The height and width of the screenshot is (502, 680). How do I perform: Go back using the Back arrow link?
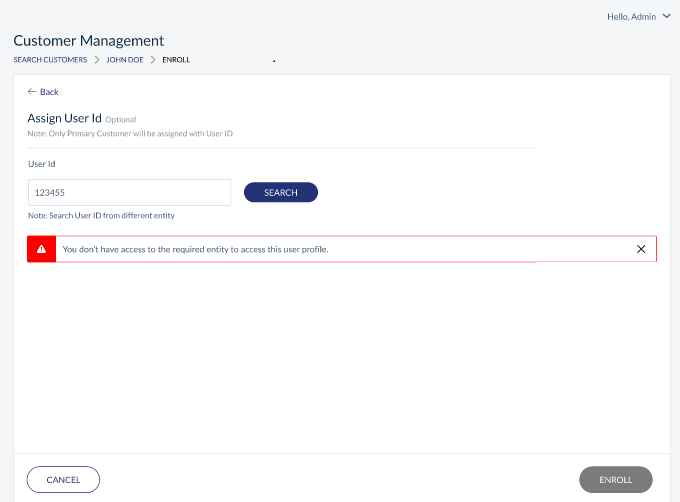[x=43, y=92]
